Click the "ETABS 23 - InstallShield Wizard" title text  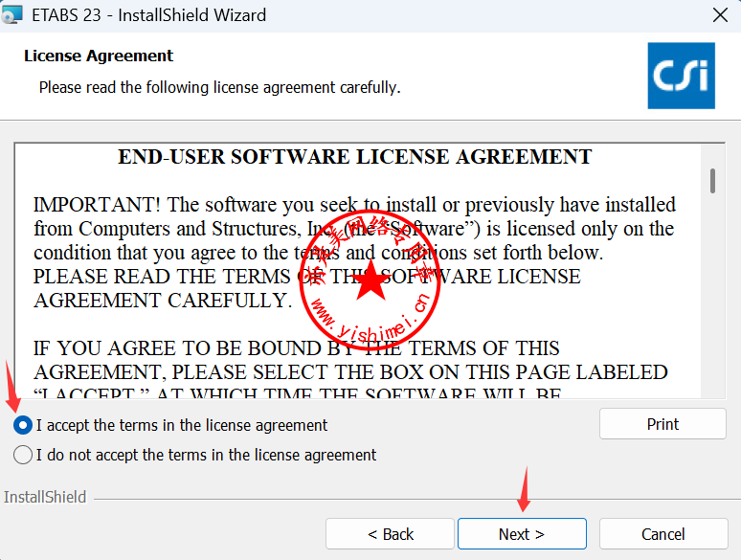click(149, 15)
